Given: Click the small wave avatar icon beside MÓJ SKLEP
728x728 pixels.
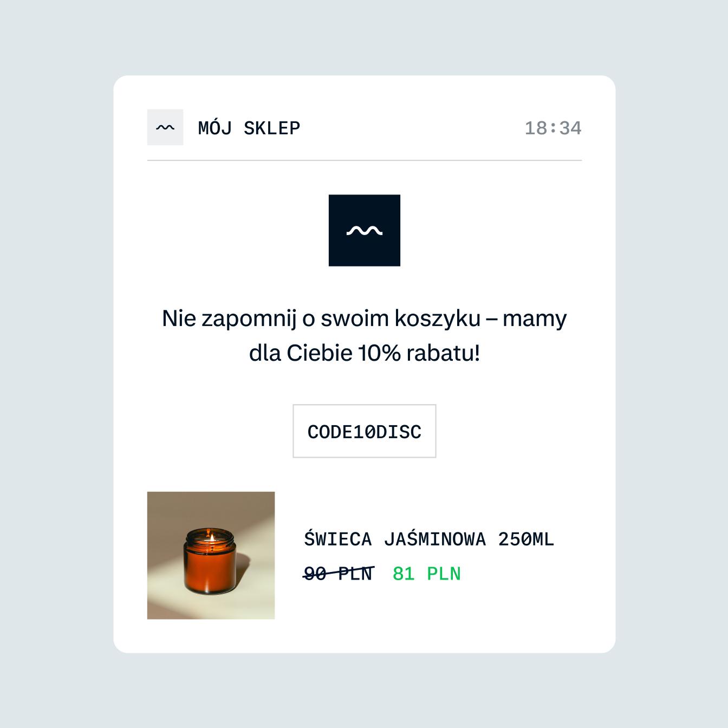Looking at the screenshot, I should point(165,127).
